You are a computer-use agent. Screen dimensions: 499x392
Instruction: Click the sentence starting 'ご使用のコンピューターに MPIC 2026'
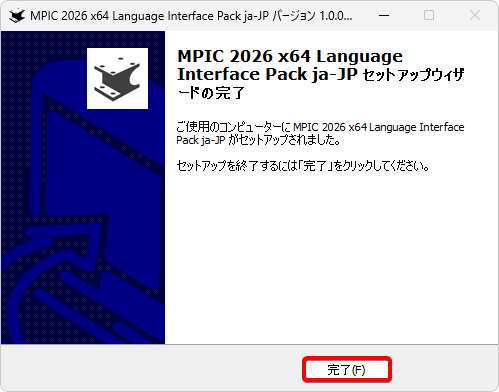tap(320, 133)
